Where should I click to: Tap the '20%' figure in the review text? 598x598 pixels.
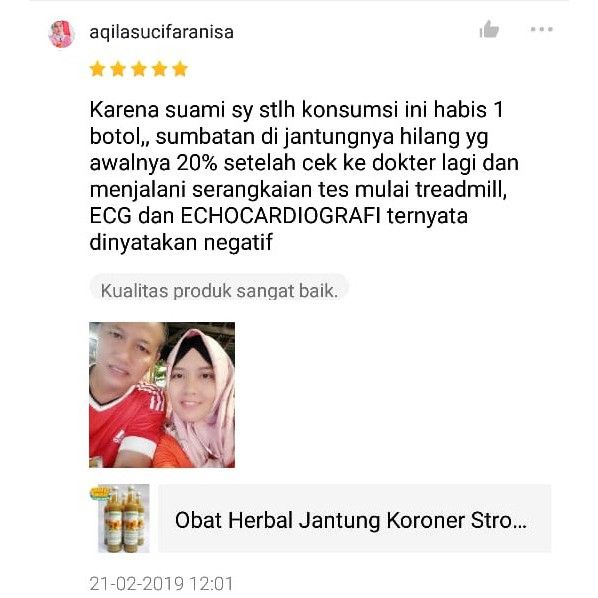coord(197,163)
